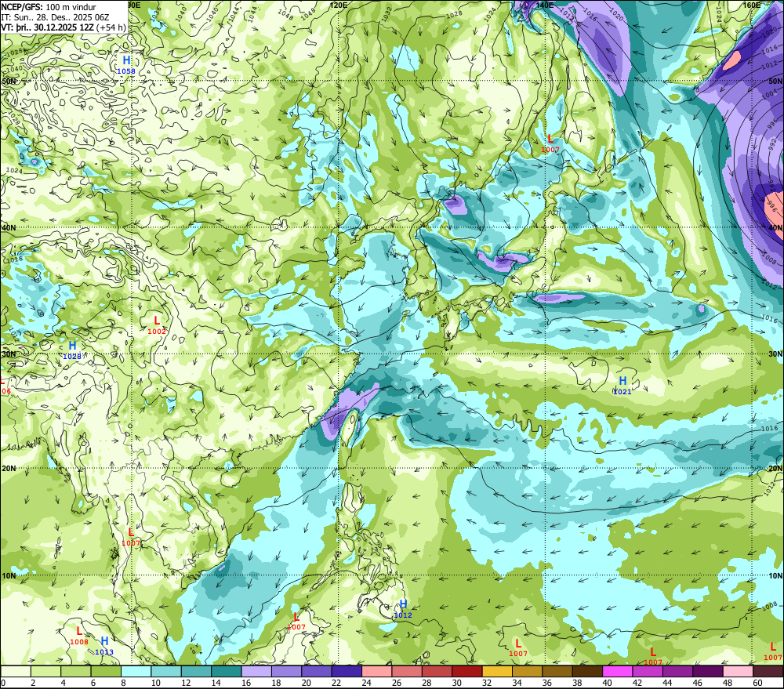Click the H 1058 high pressure marker
Image resolution: width=784 pixels, height=689 pixels.
click(126, 65)
